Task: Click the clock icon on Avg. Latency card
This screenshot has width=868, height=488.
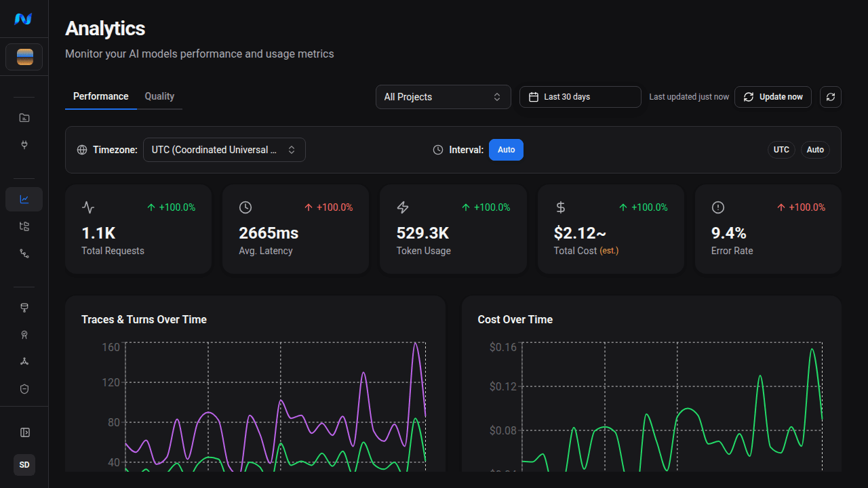Action: click(245, 207)
